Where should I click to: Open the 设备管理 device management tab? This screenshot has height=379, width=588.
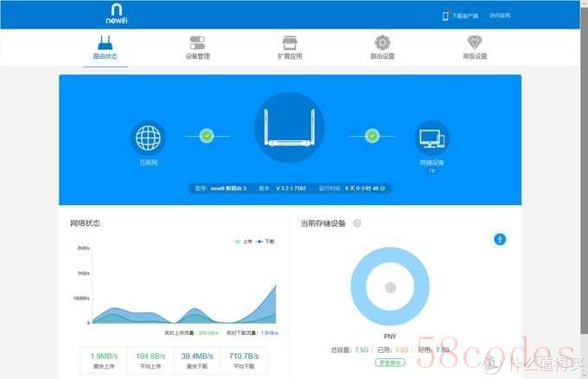[x=197, y=56]
